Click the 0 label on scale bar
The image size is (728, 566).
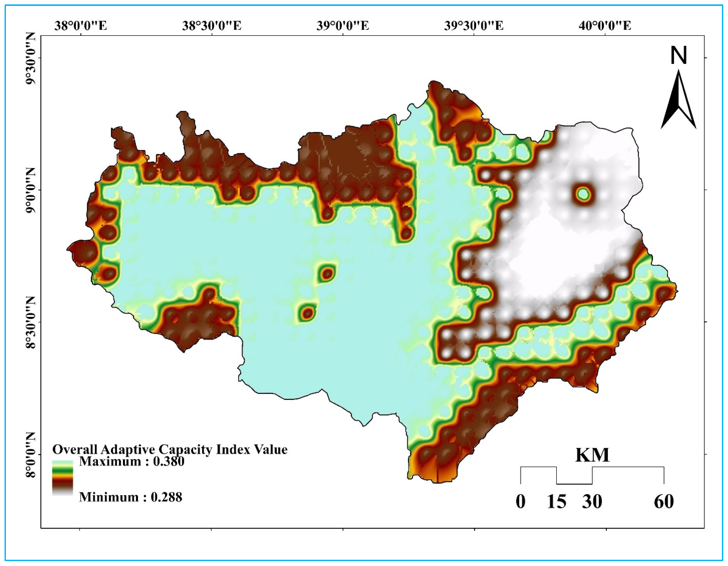click(x=521, y=502)
